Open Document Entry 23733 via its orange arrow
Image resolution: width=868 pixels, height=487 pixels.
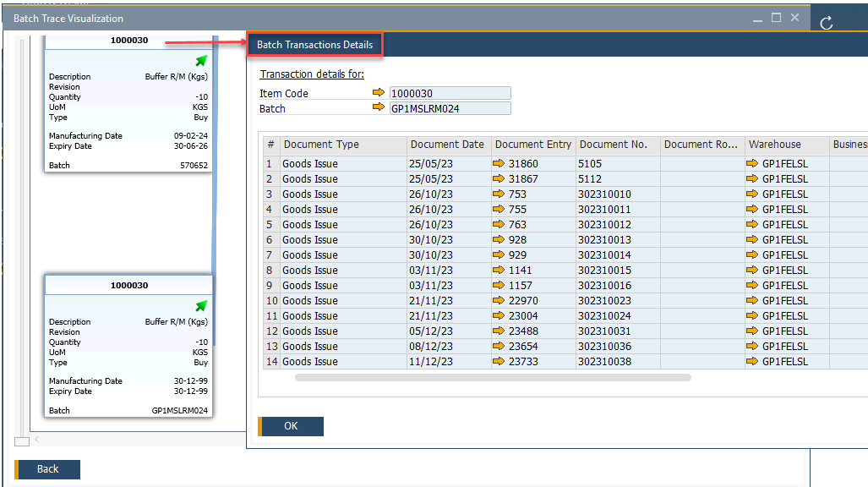tap(497, 361)
